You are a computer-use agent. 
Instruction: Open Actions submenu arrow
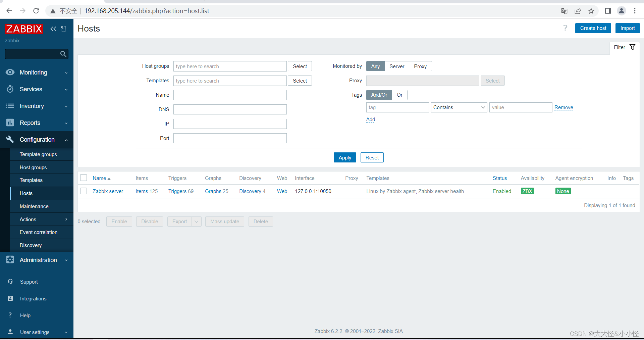66,219
